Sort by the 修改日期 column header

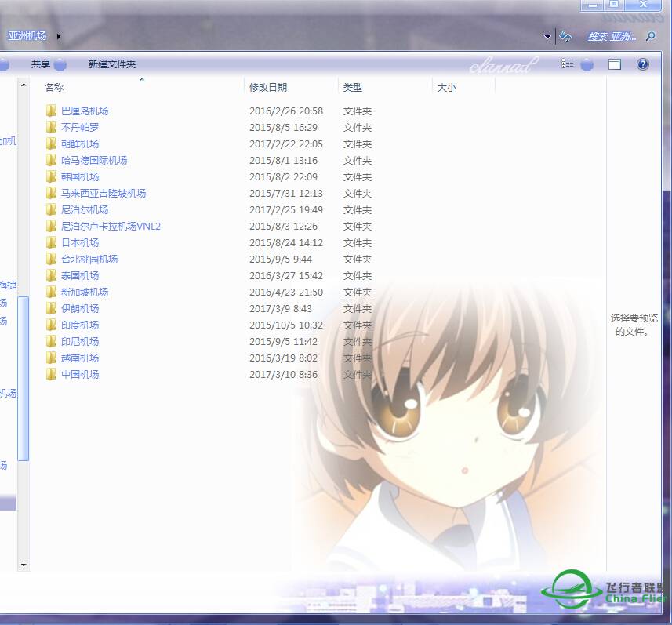pos(268,88)
